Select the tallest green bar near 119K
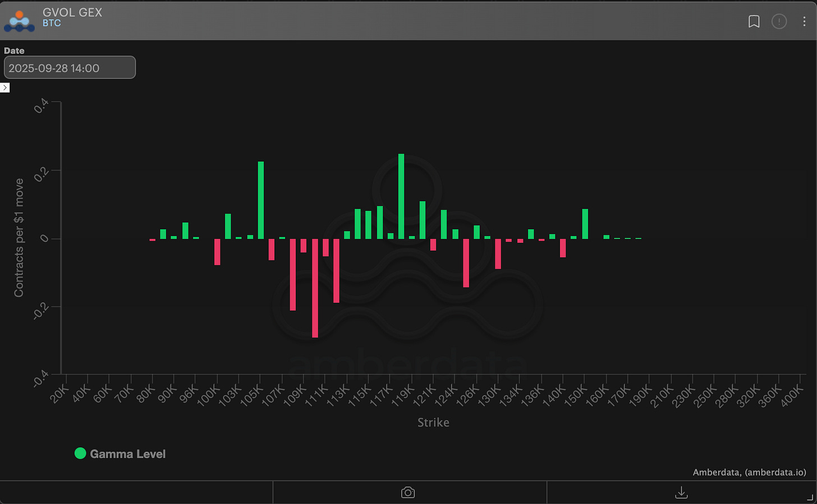This screenshot has height=504, width=817. (401, 196)
